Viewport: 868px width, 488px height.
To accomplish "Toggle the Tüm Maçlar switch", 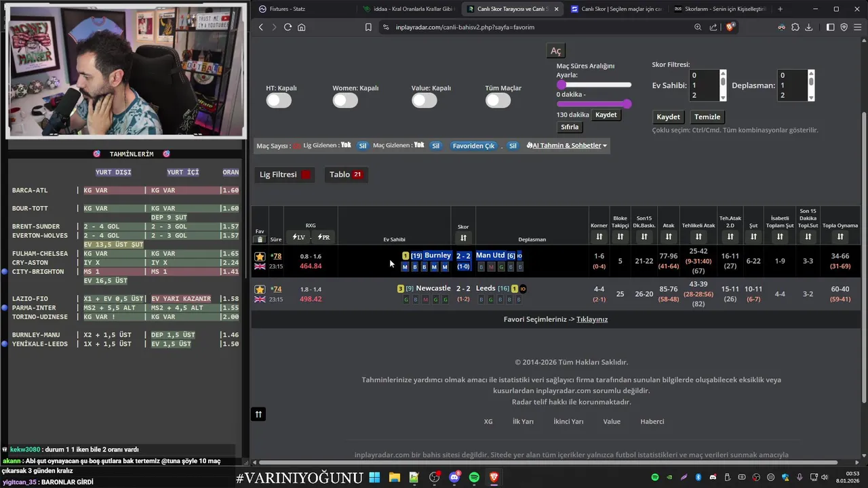I will pos(498,100).
